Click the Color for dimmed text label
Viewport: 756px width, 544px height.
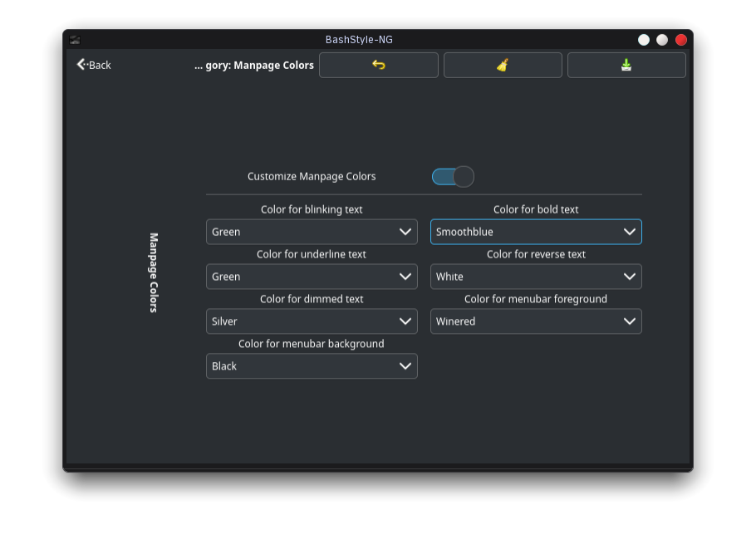pyautogui.click(x=312, y=299)
